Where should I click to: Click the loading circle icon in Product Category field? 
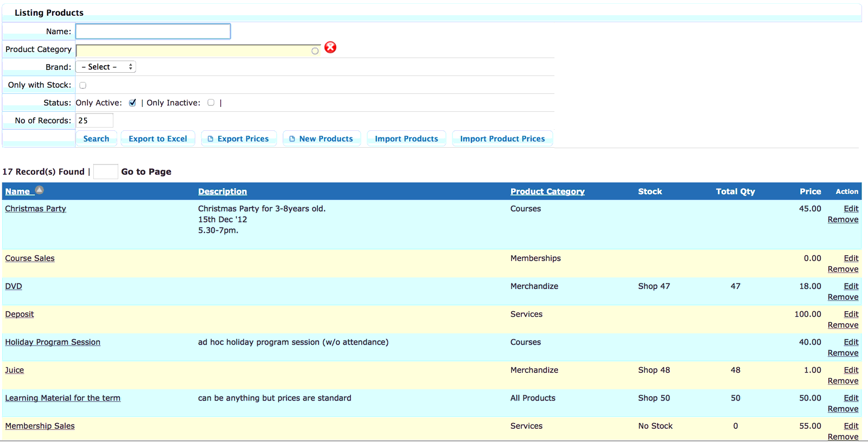point(315,51)
